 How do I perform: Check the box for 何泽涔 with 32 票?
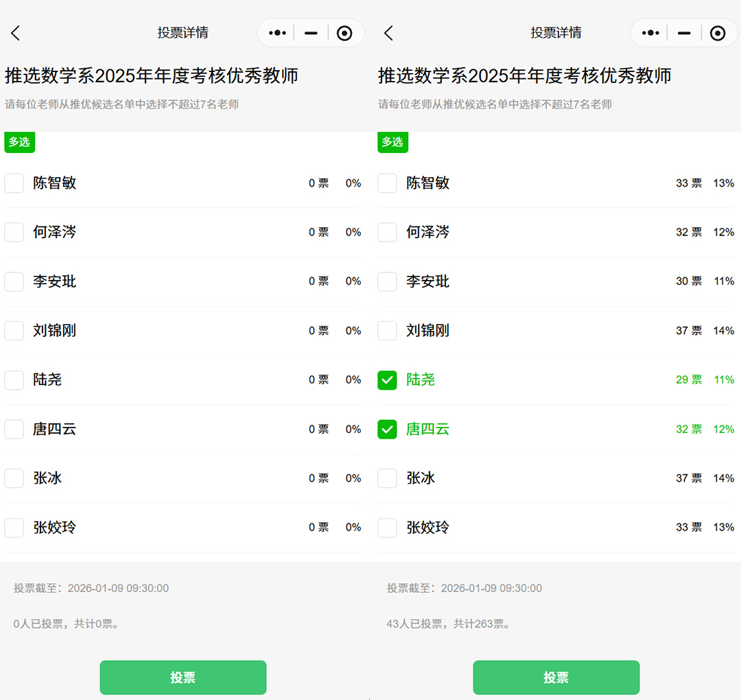point(388,233)
